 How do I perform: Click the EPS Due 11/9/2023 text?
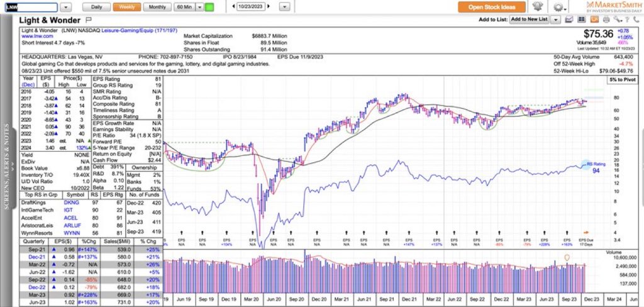(301, 57)
